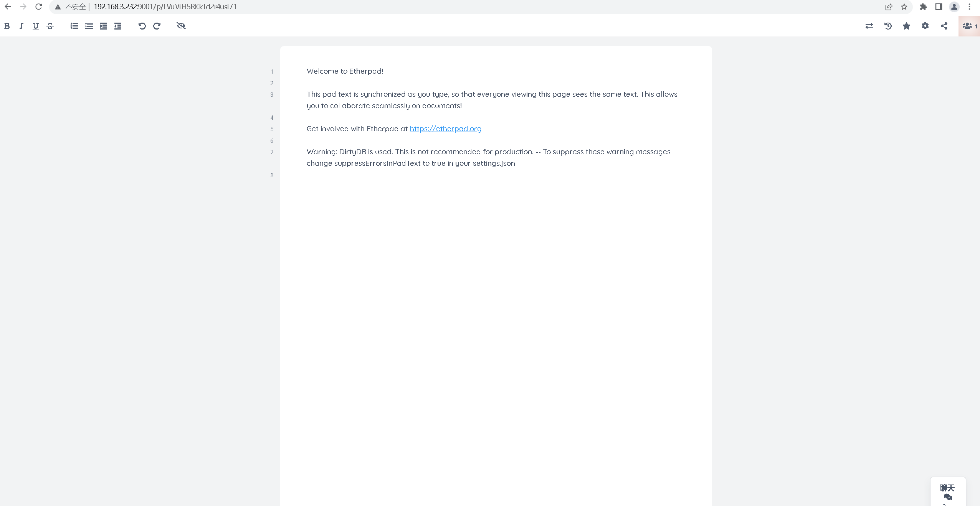The width and height of the screenshot is (980, 506).
Task: Open the import/export panel
Action: pos(869,26)
